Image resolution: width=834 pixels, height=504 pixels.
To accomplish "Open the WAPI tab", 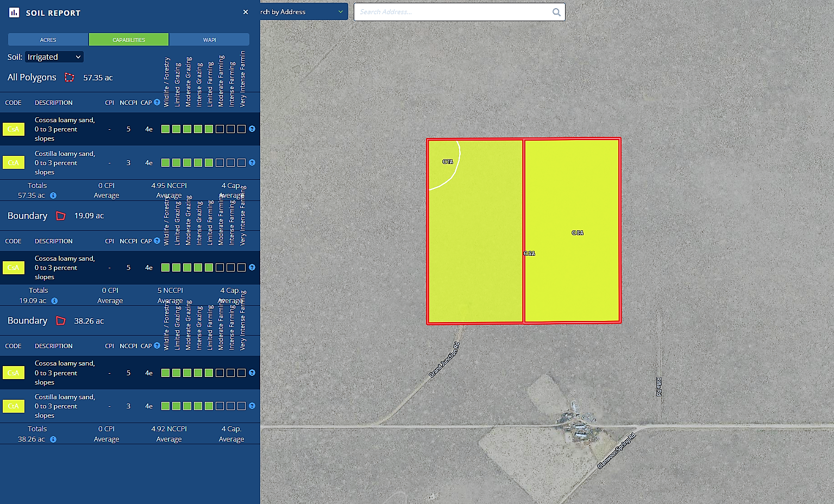I will (x=209, y=40).
